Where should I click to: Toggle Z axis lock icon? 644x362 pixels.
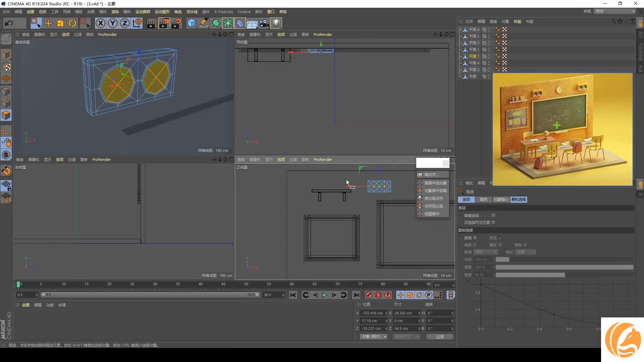(x=125, y=23)
